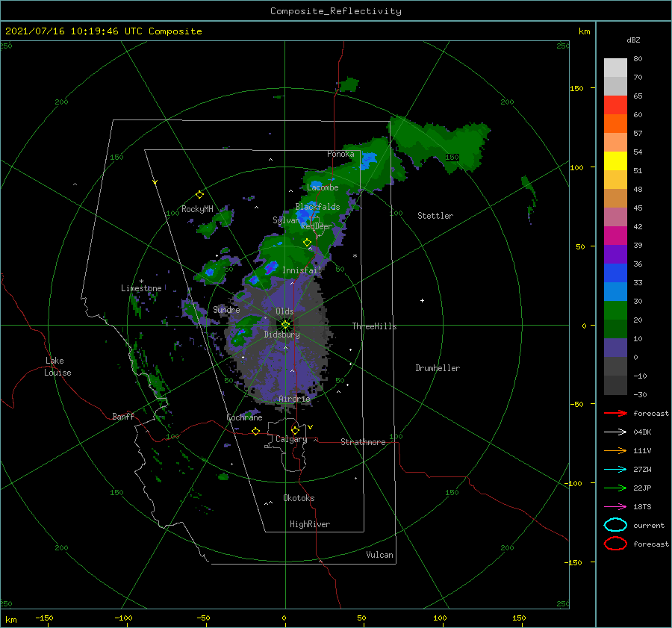Click the Sundre label

[x=226, y=309]
